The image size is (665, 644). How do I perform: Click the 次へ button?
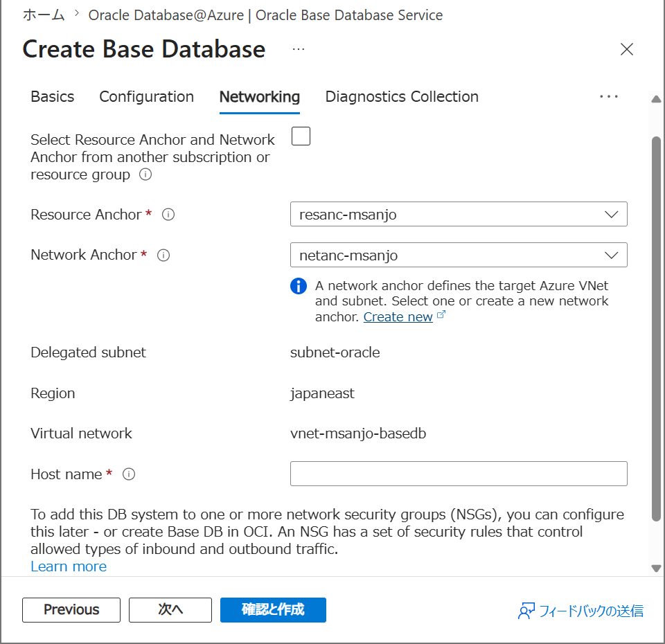(170, 609)
